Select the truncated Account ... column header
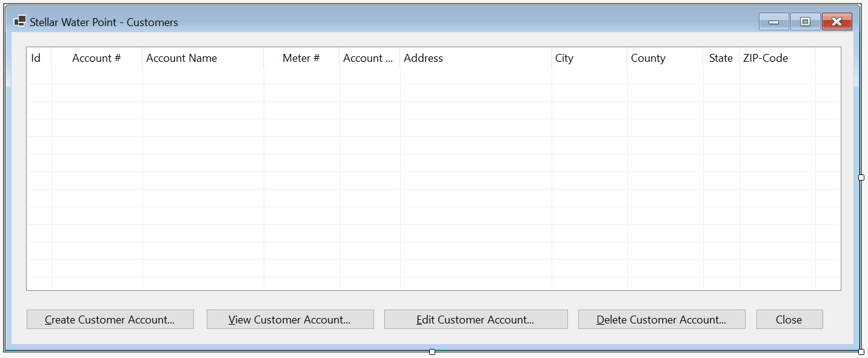The image size is (868, 358). pyautogui.click(x=370, y=58)
